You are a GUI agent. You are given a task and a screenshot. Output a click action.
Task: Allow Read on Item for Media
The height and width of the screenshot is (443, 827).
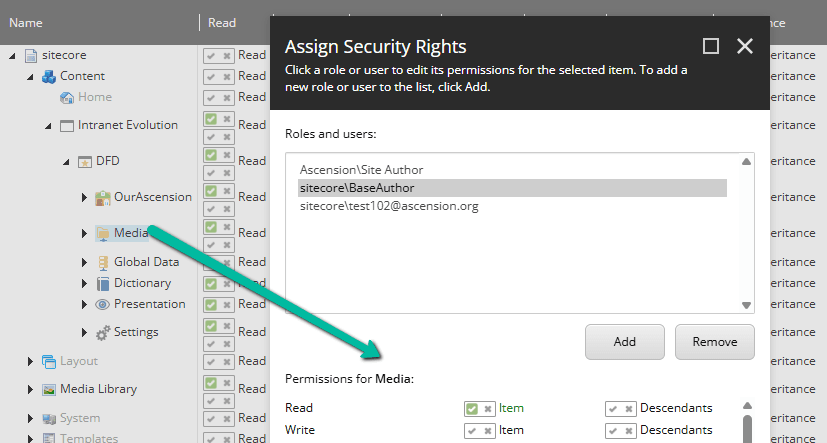[472, 409]
